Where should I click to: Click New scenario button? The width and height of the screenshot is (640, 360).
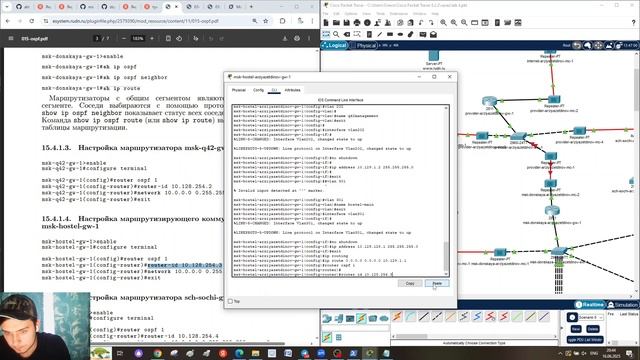click(576, 329)
